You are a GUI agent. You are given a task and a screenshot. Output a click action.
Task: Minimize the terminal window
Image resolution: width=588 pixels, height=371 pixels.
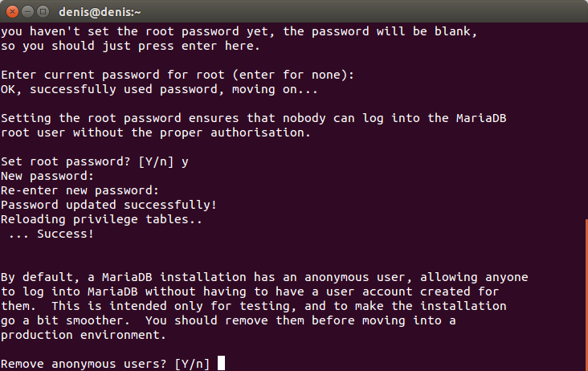click(27, 11)
